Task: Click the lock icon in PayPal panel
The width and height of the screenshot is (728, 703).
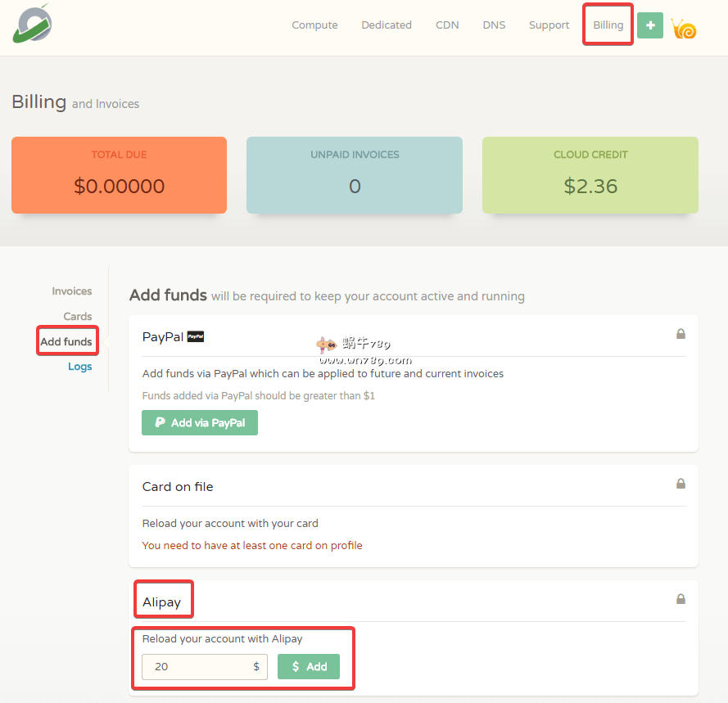Action: (681, 334)
